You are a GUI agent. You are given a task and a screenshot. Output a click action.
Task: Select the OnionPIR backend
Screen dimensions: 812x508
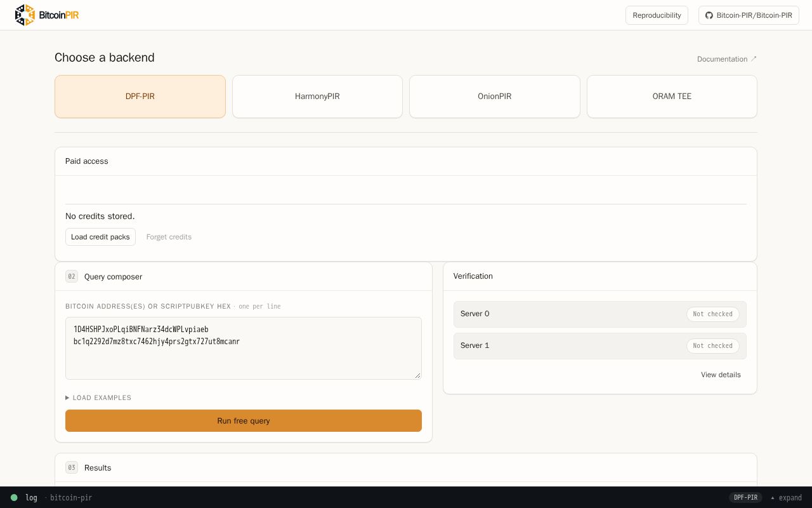point(495,97)
